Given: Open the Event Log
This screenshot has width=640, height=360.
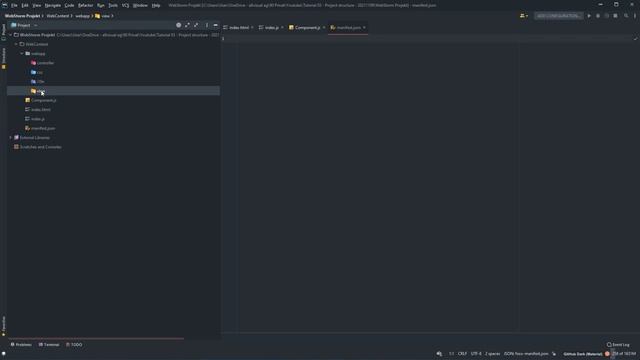Looking at the screenshot, I should 618,344.
